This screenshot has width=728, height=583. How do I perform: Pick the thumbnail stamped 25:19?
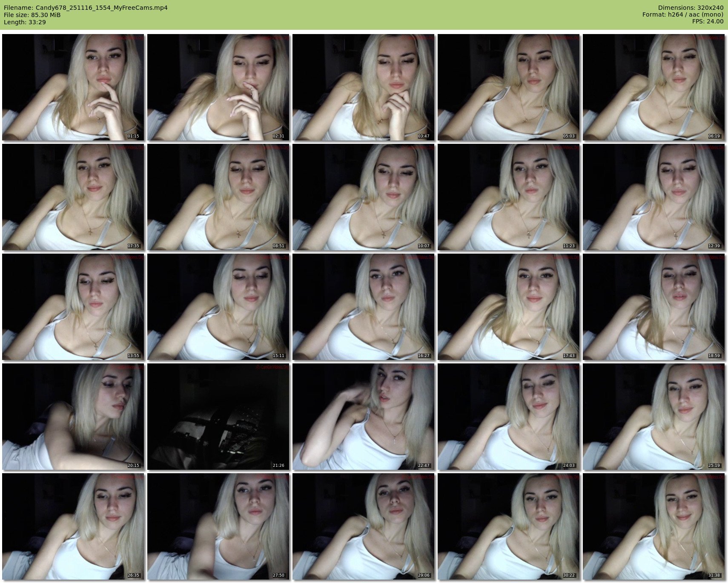[654, 417]
